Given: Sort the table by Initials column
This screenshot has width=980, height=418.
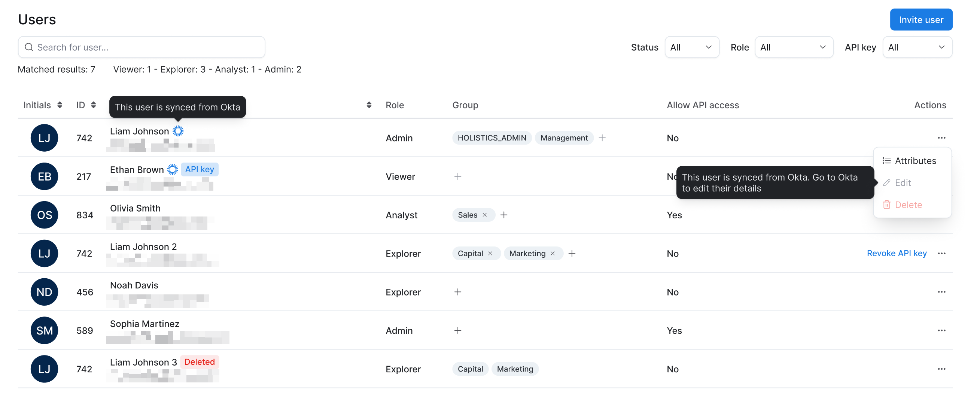Looking at the screenshot, I should coord(60,105).
